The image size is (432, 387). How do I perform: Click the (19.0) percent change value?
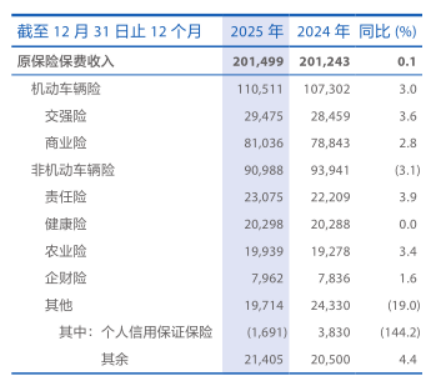tap(404, 305)
